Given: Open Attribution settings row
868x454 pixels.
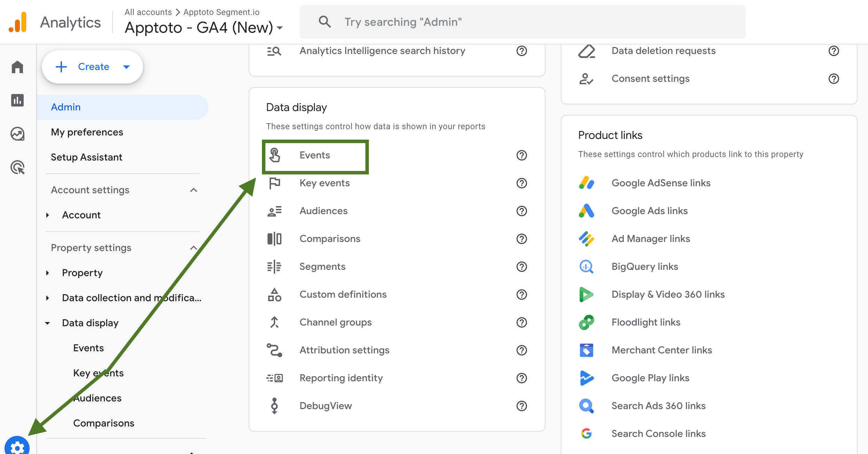Looking at the screenshot, I should [344, 350].
